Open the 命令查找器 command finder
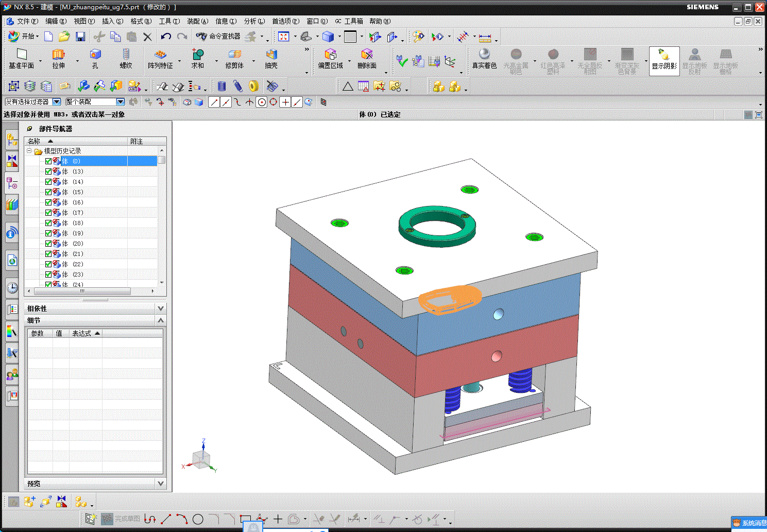This screenshot has width=767, height=532. (218, 37)
